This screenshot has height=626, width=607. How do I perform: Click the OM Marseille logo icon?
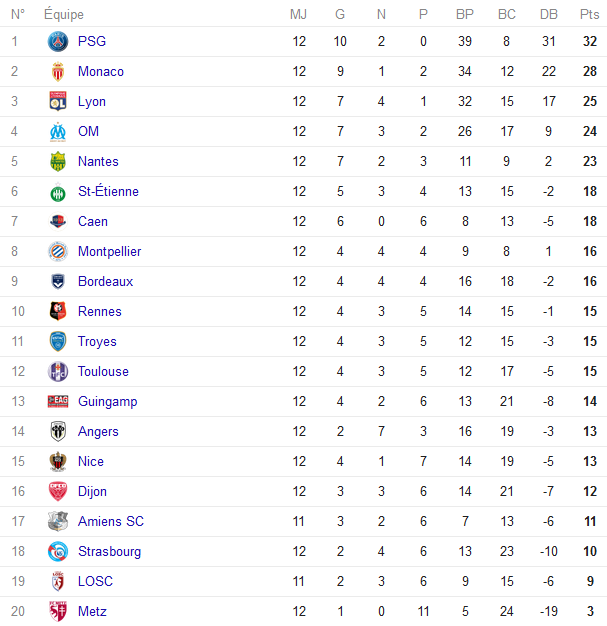[x=58, y=132]
